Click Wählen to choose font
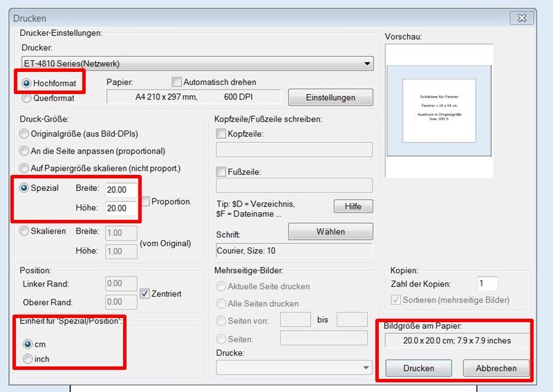The image size is (553, 392). click(x=330, y=231)
